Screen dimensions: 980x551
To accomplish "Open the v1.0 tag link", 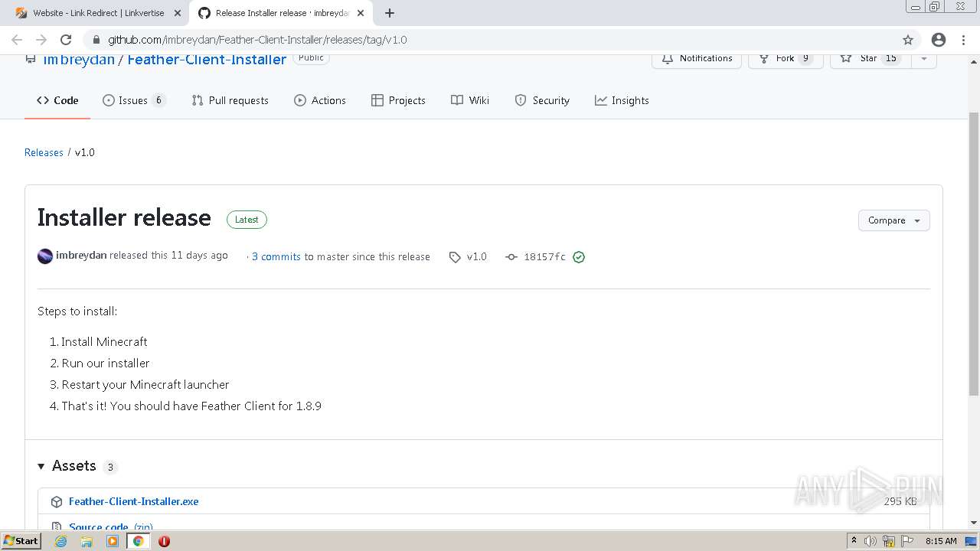I will point(468,257).
